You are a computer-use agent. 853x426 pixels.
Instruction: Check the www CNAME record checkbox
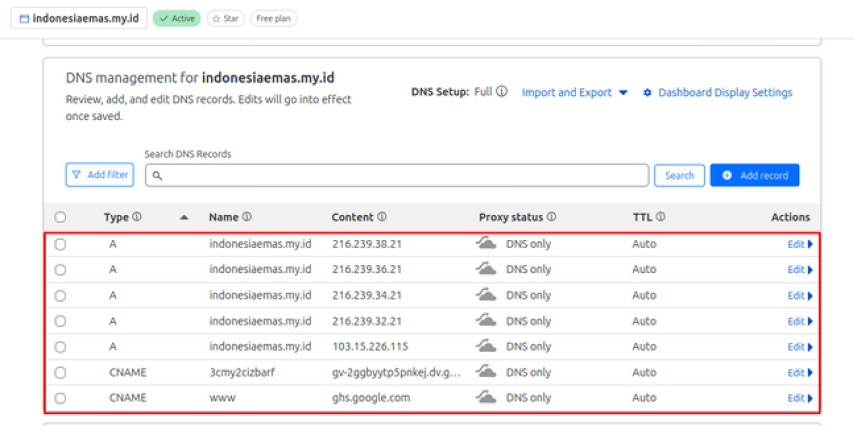pos(60,398)
